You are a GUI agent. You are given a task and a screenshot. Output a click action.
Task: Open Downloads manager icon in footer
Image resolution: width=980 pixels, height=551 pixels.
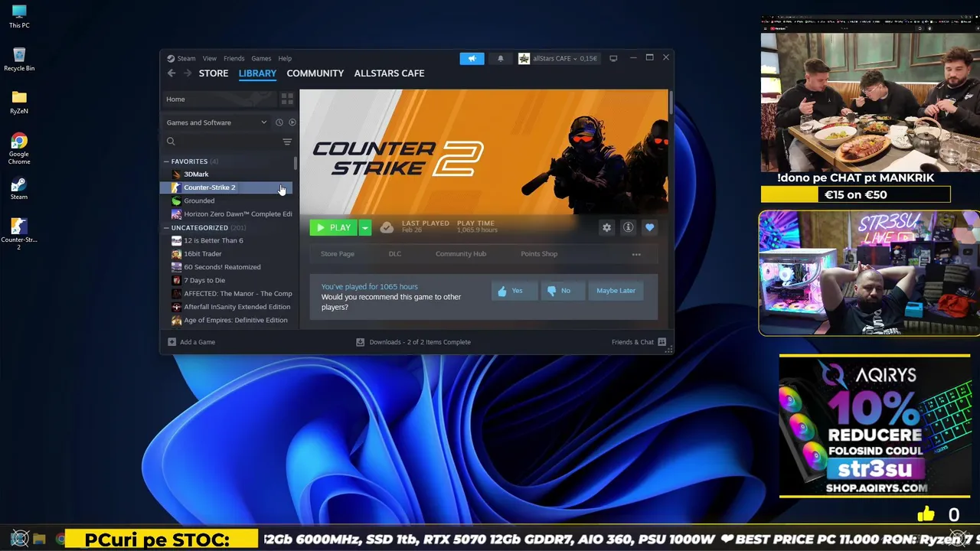pyautogui.click(x=360, y=342)
